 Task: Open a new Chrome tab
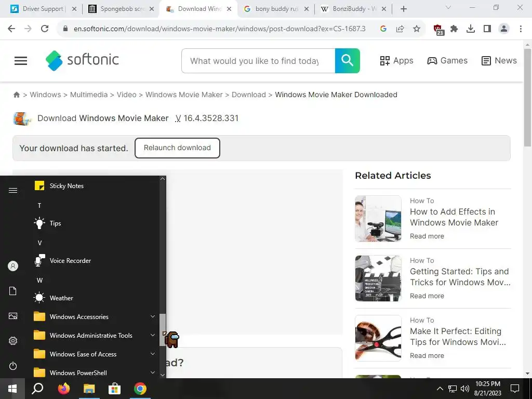click(403, 9)
